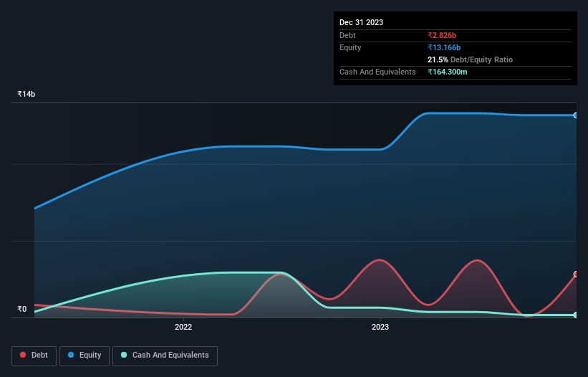Click the ₹0 y-axis label
Image resolution: width=588 pixels, height=377 pixels.
point(22,309)
